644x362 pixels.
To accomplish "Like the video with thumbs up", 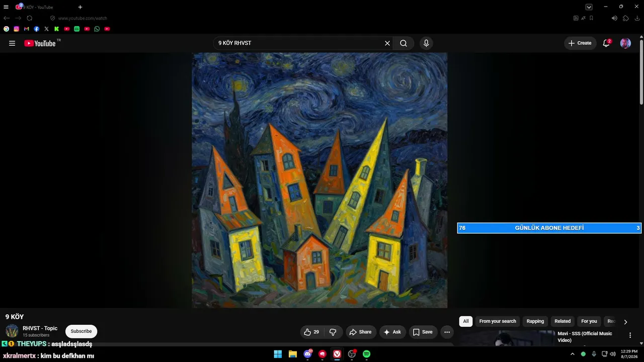I will [x=311, y=332].
